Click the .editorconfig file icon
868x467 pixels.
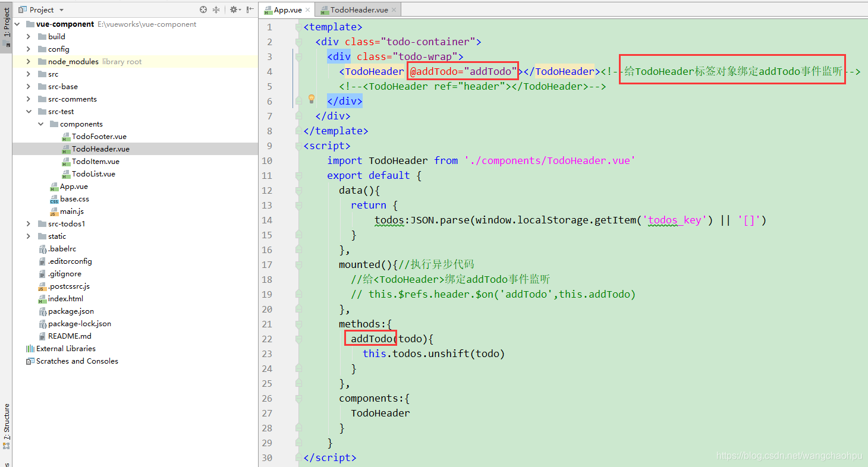pyautogui.click(x=42, y=261)
